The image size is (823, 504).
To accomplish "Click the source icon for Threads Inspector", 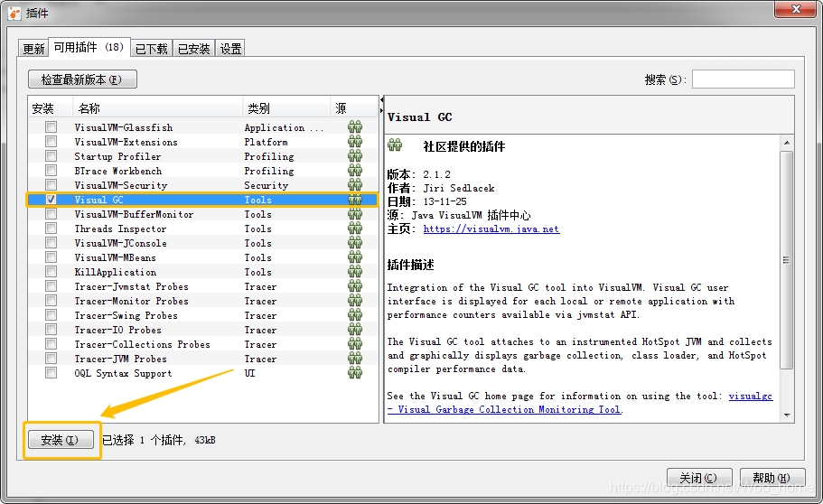I will (355, 229).
